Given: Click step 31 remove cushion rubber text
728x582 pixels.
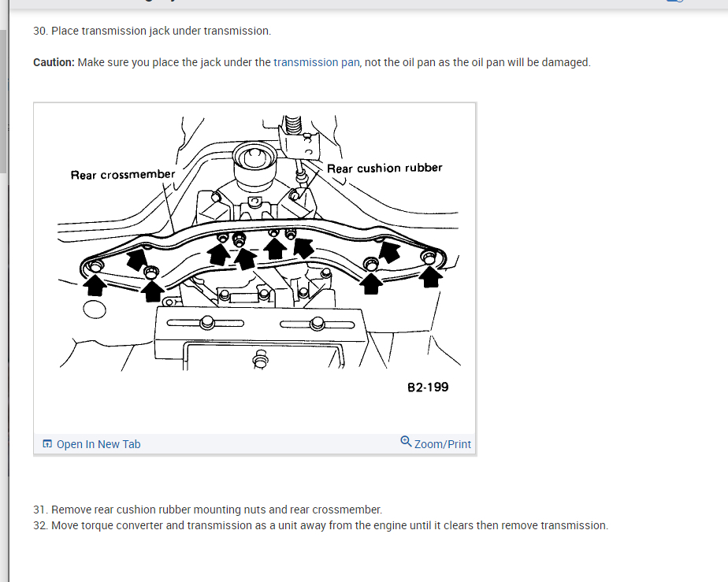Looking at the screenshot, I should 207,510.
